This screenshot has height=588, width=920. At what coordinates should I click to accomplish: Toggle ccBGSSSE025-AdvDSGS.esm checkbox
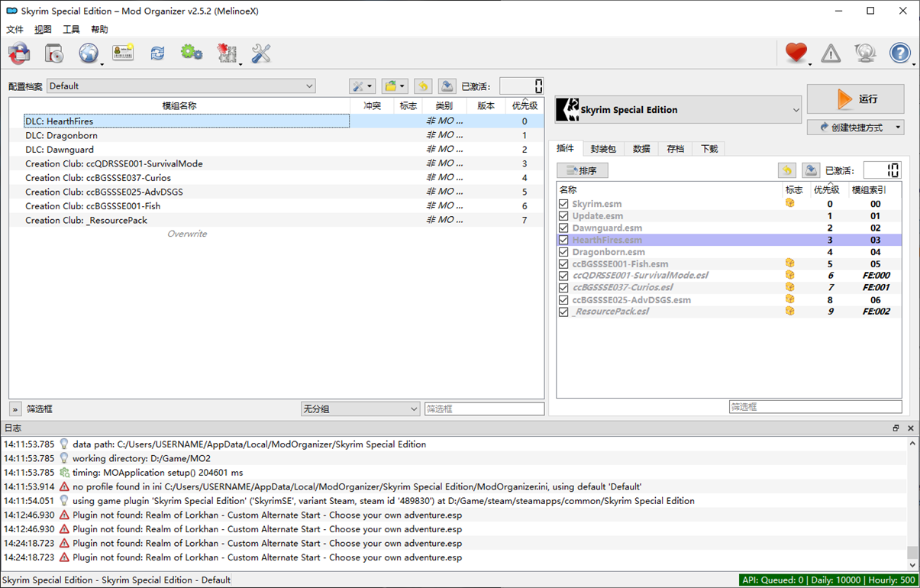pyautogui.click(x=563, y=299)
